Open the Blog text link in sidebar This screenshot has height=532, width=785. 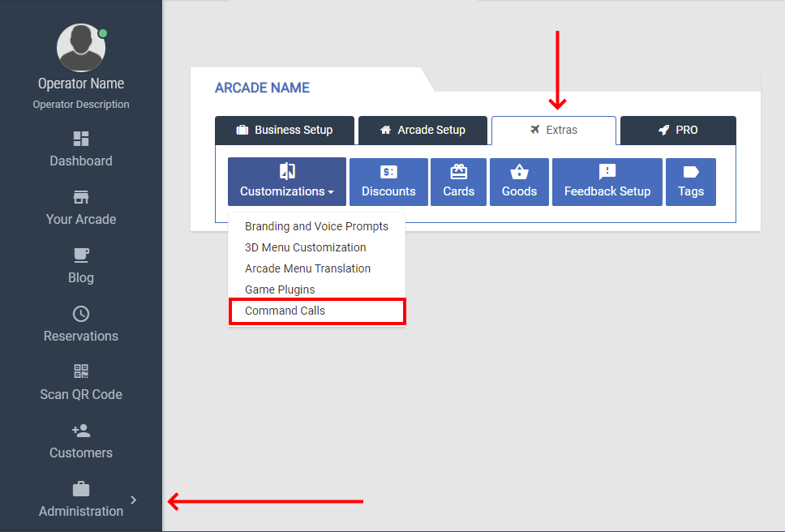81,278
